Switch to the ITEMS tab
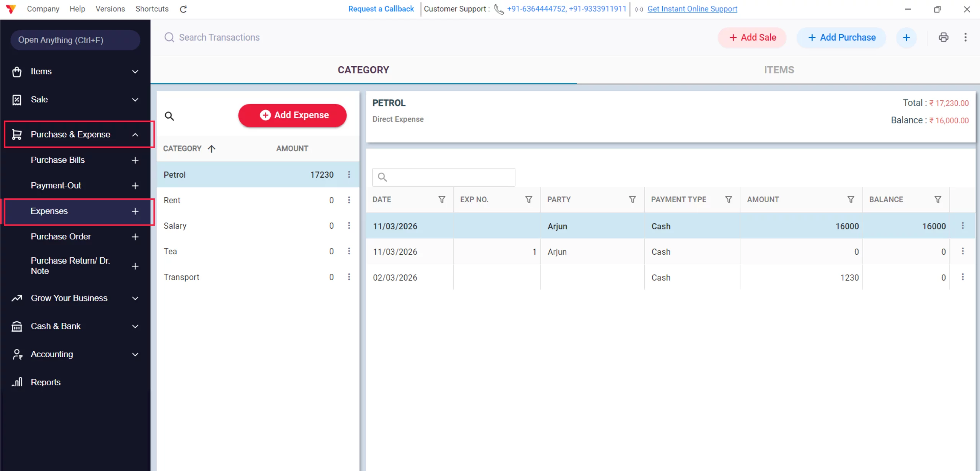980x471 pixels. point(779,70)
